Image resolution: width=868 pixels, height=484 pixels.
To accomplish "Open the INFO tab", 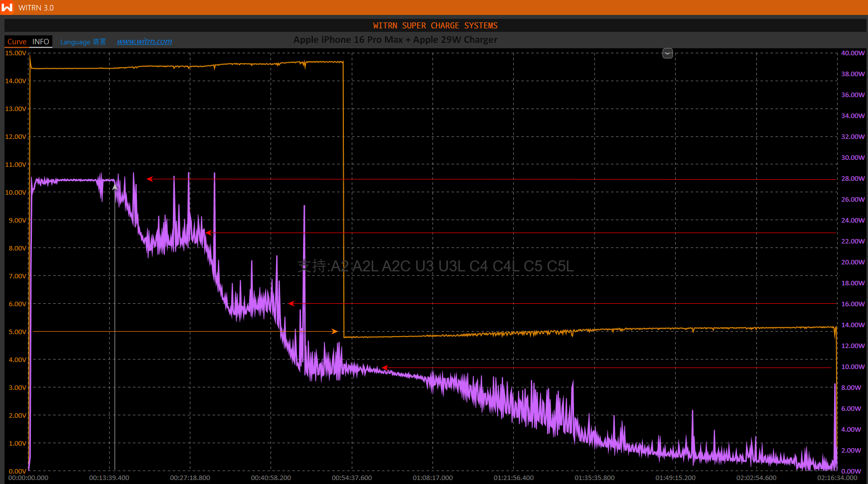I will pos(41,42).
